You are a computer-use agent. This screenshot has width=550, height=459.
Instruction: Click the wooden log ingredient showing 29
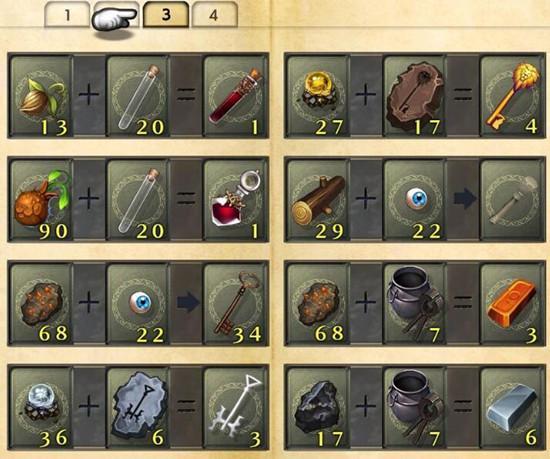tap(318, 200)
